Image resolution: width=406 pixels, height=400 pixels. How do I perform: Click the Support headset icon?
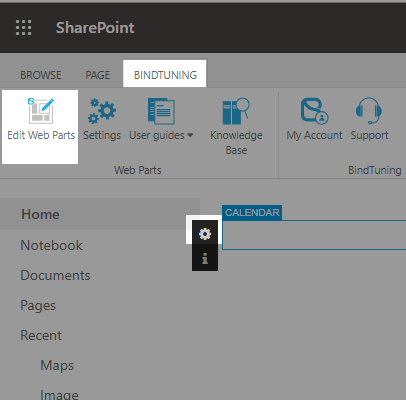pos(369,111)
